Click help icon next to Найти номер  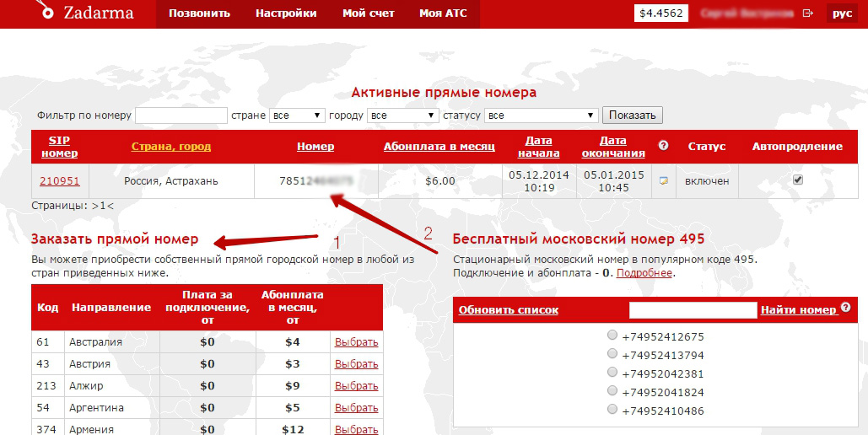pyautogui.click(x=845, y=307)
